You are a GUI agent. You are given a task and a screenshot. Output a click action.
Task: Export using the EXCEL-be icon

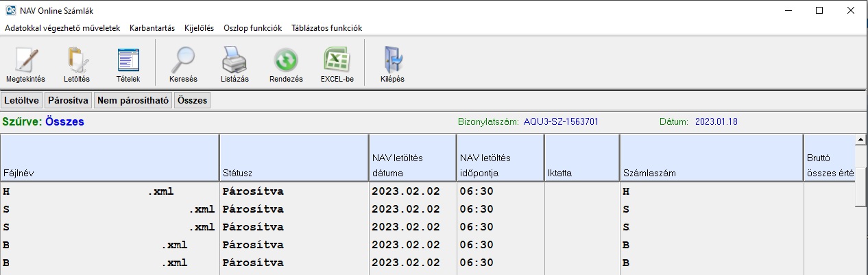pyautogui.click(x=337, y=62)
